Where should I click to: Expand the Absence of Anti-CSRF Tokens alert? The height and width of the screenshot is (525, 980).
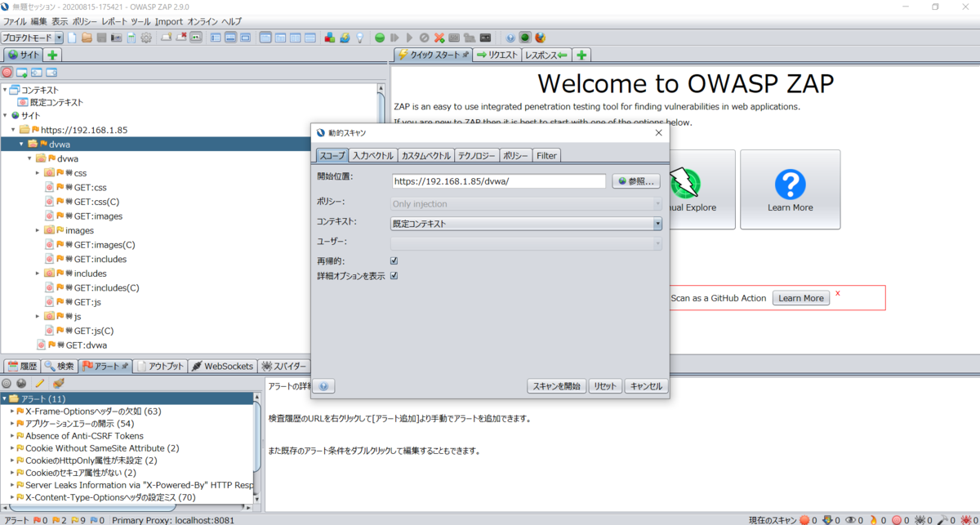12,436
